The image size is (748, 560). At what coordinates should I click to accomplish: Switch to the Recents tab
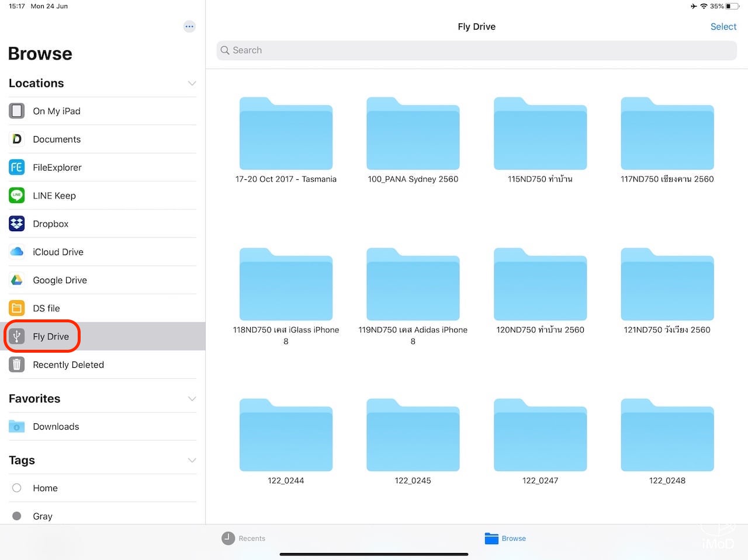tap(244, 538)
